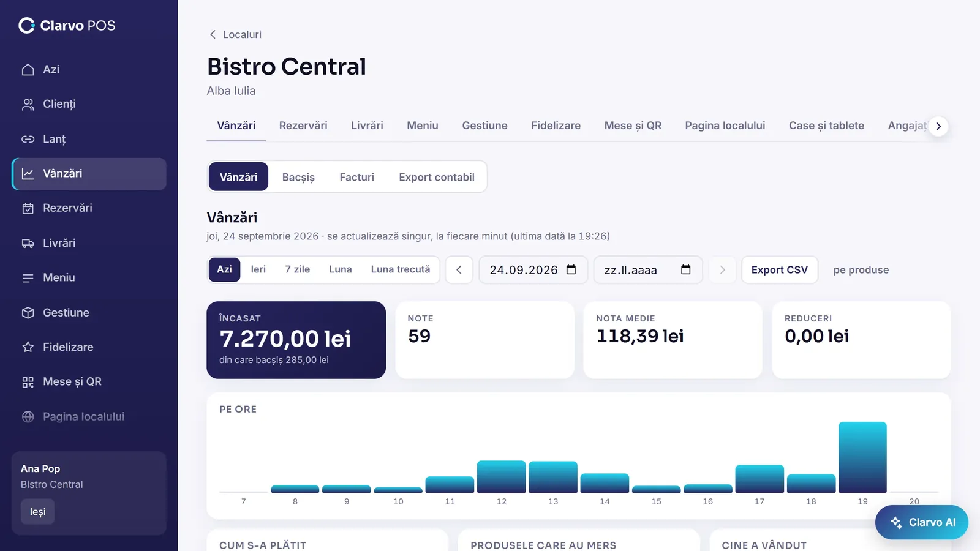Open Pagina localului globe icon in sidebar
The height and width of the screenshot is (551, 980).
pos(28,417)
